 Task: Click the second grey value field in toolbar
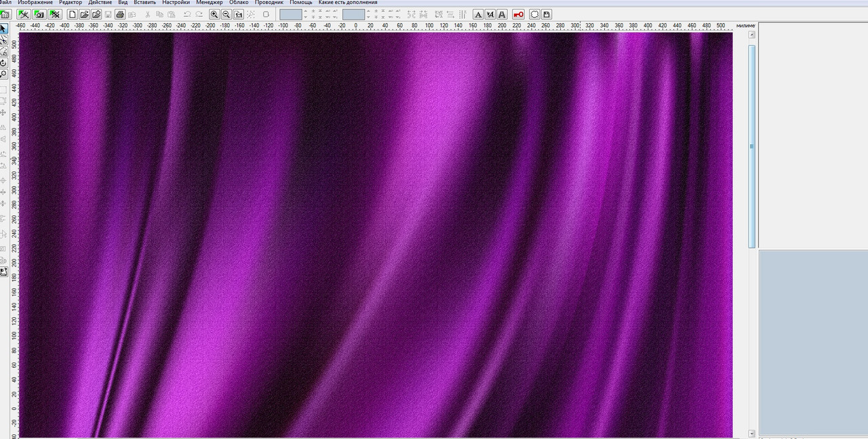point(353,14)
